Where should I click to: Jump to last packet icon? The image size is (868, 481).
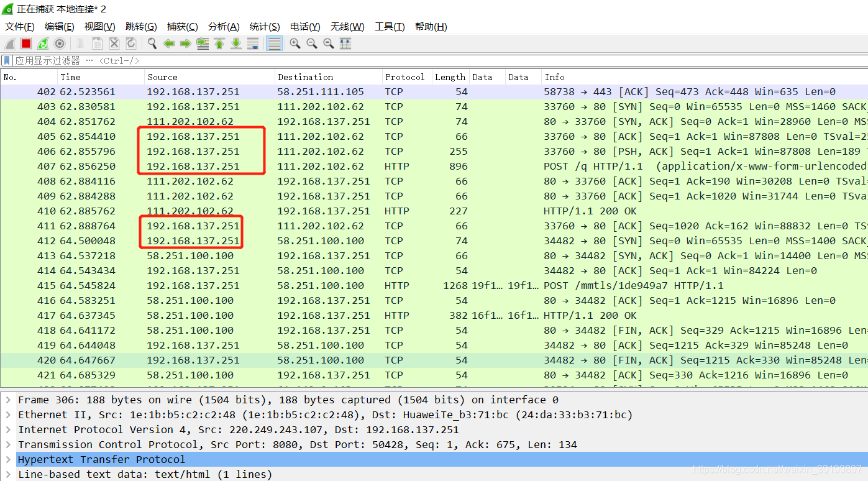236,44
